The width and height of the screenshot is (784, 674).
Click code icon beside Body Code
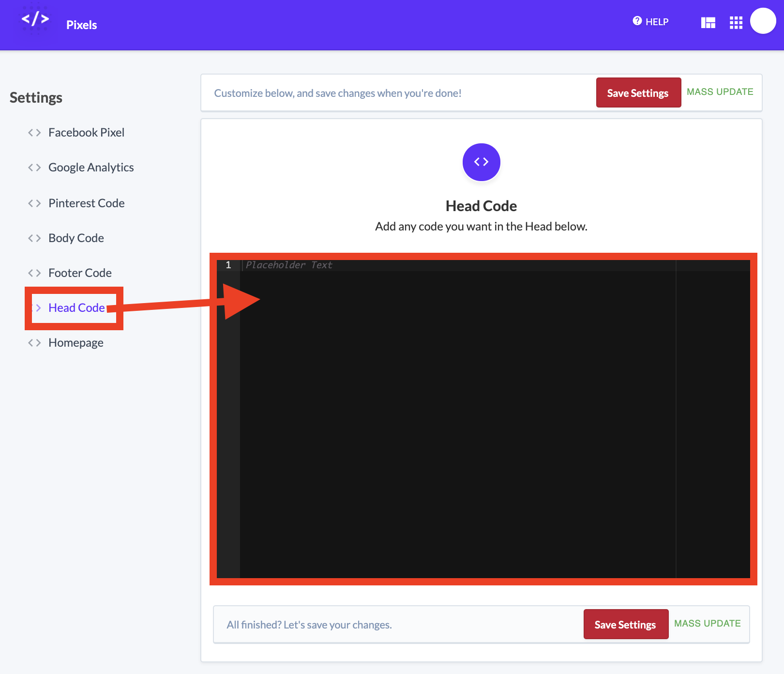click(x=34, y=238)
